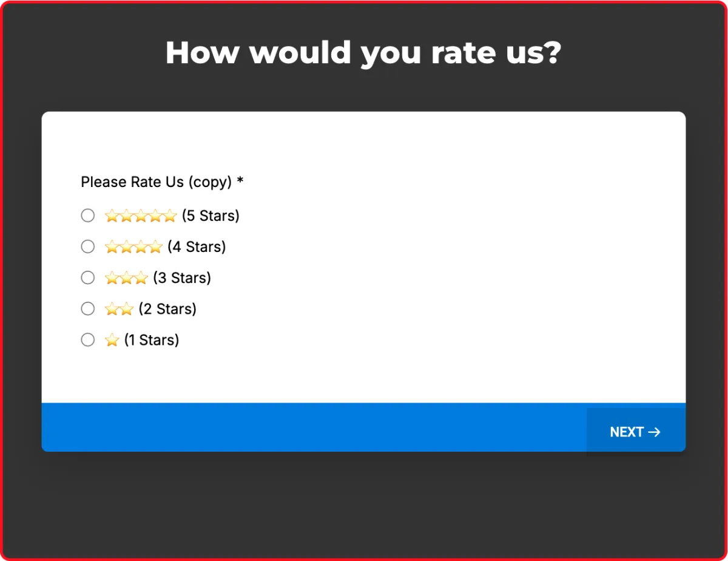Click the row of four star icons

[133, 247]
